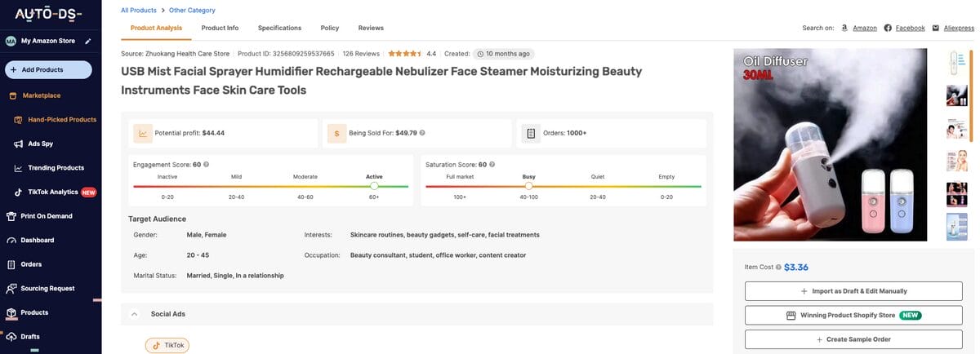Click Import as Draft & Edit Manually
The image size is (980, 354).
(853, 291)
